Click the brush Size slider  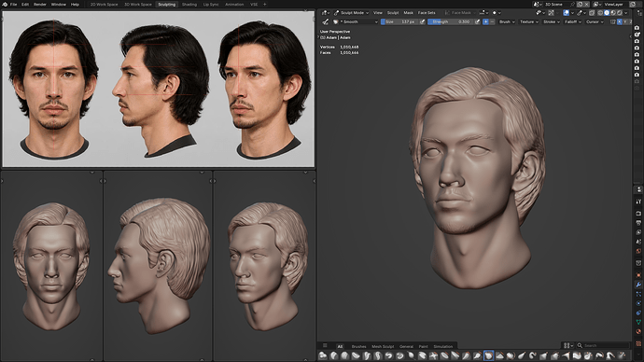coord(399,21)
